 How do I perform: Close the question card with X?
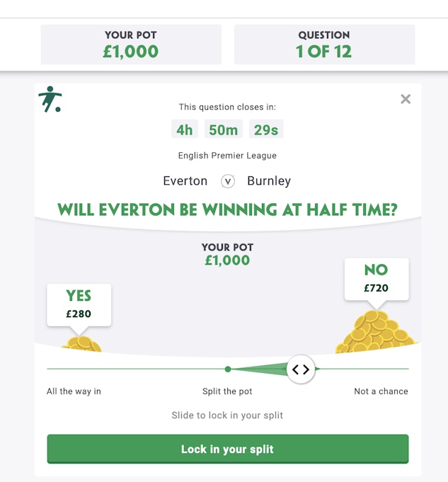coord(406,99)
